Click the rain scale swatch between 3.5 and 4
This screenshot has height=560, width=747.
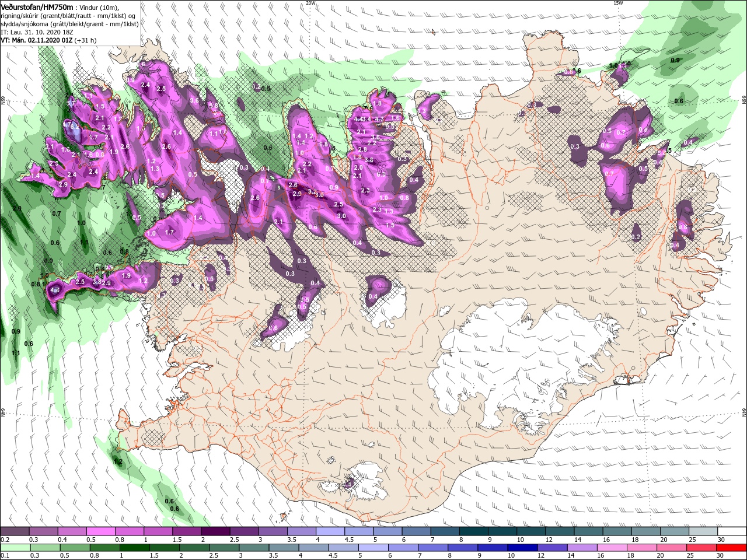pos(284,548)
